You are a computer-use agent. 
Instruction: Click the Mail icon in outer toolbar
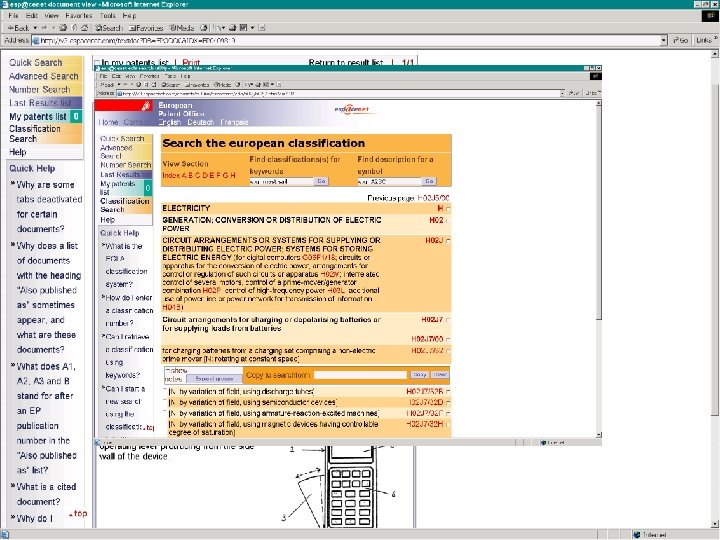(x=217, y=28)
